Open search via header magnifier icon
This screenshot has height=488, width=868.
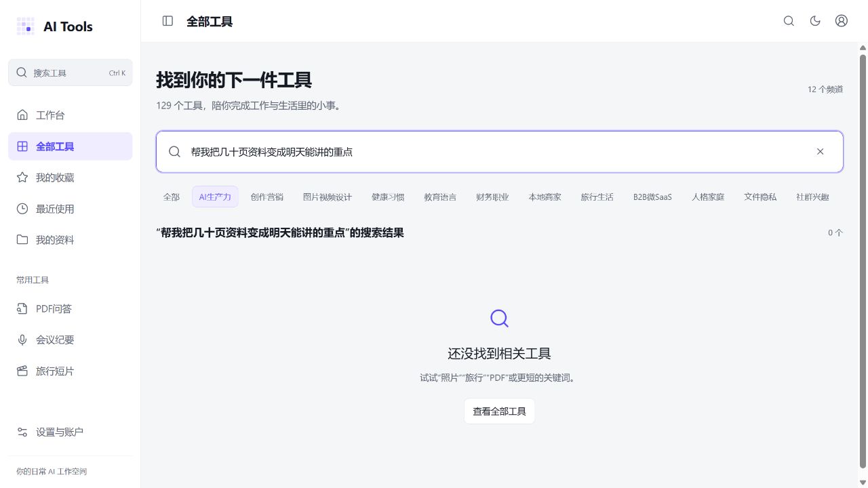click(789, 21)
